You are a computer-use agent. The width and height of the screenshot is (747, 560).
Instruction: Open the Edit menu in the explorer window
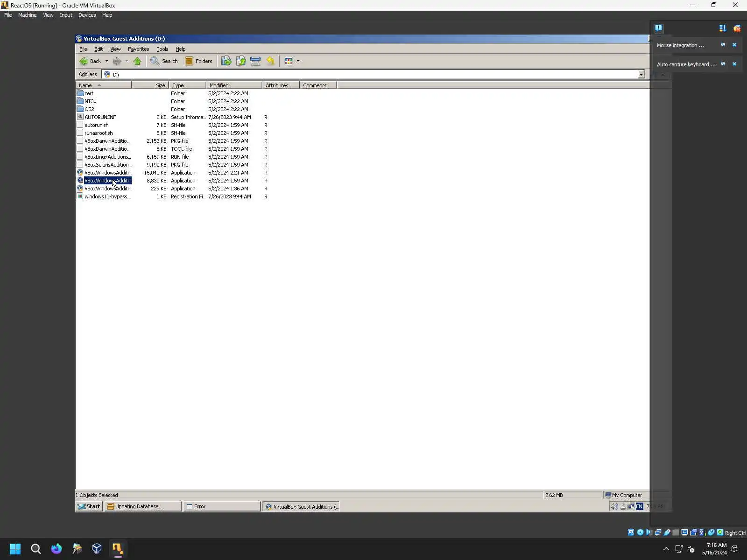click(98, 49)
